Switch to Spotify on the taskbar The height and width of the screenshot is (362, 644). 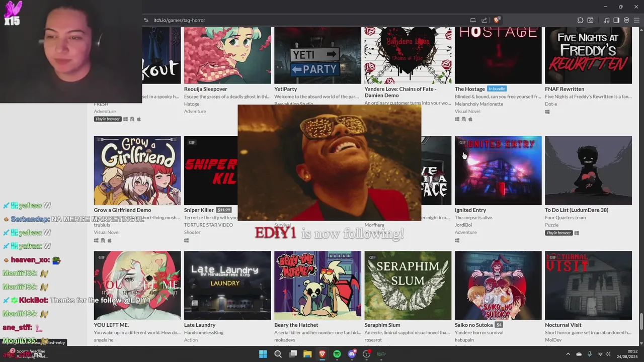pos(337,354)
